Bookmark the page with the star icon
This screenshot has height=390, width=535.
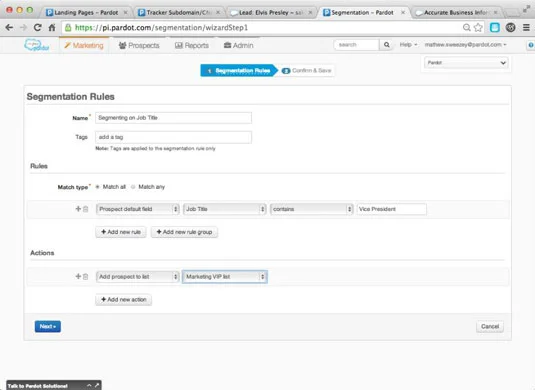478,27
